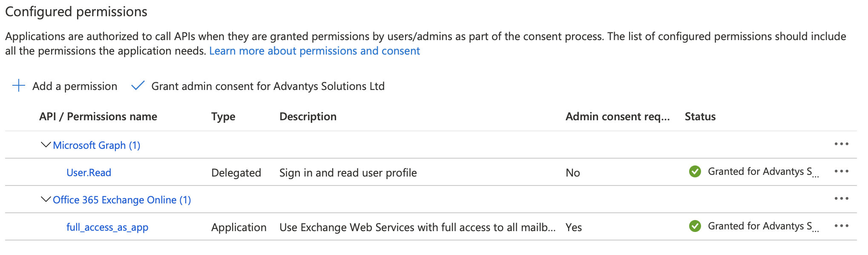
Task: Click the checkmark icon for Grant admin consent
Action: click(138, 86)
